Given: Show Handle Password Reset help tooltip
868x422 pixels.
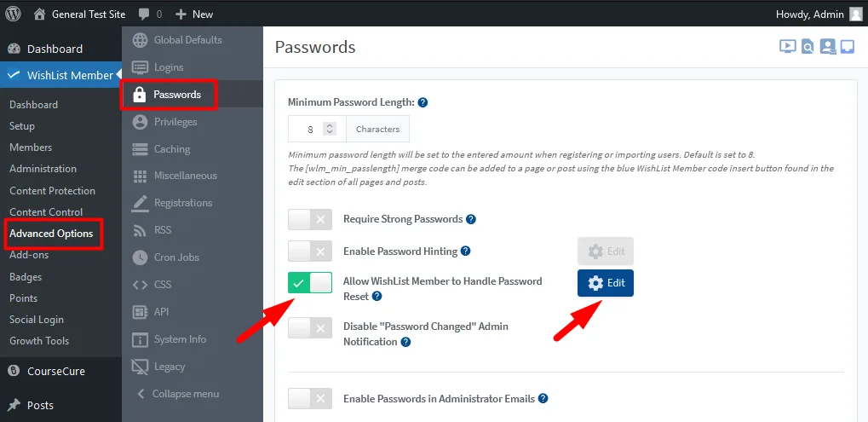Looking at the screenshot, I should tap(377, 297).
